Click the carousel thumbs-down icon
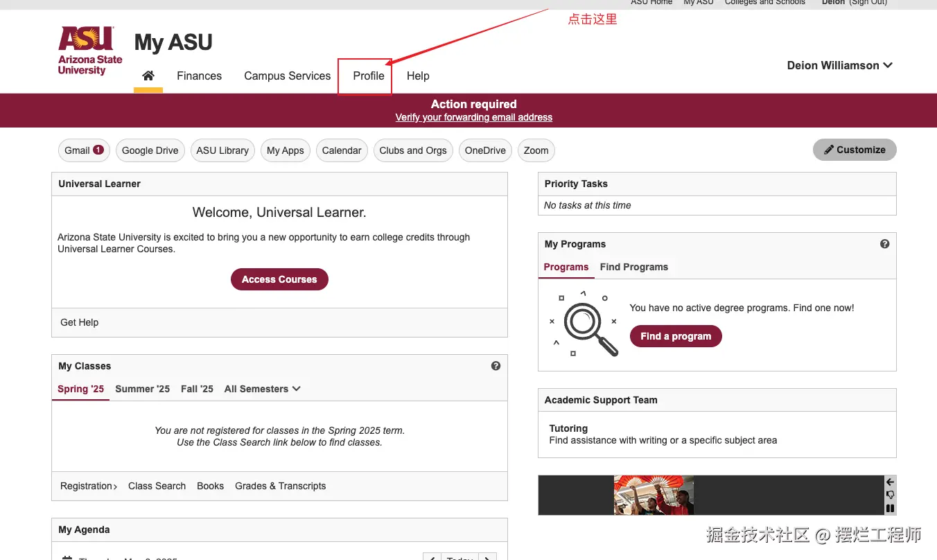937x560 pixels. 890,495
